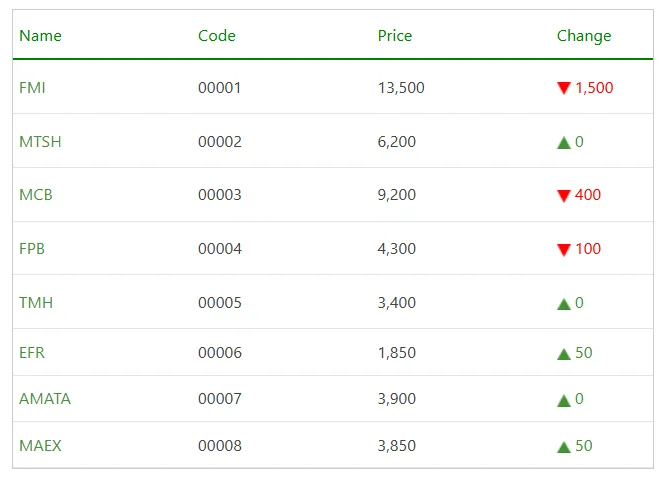This screenshot has height=481, width=664.
Task: Click code 00006 in the EFR row
Action: click(x=220, y=353)
